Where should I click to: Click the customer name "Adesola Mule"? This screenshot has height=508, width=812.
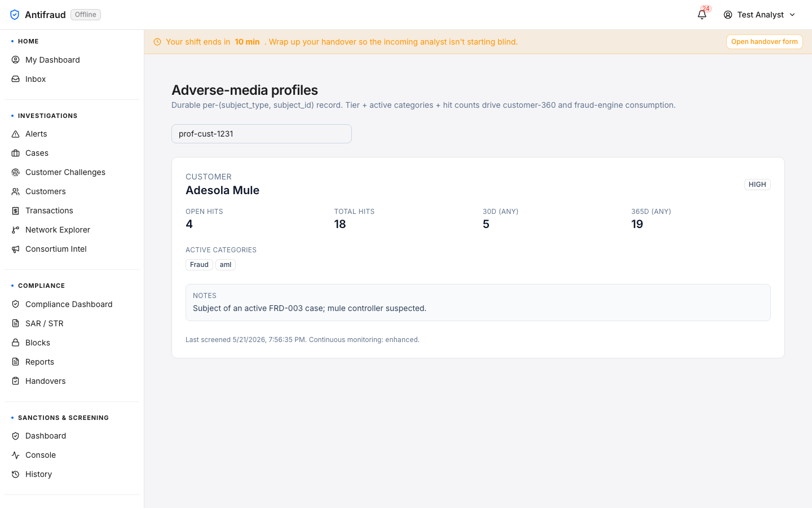tap(223, 190)
